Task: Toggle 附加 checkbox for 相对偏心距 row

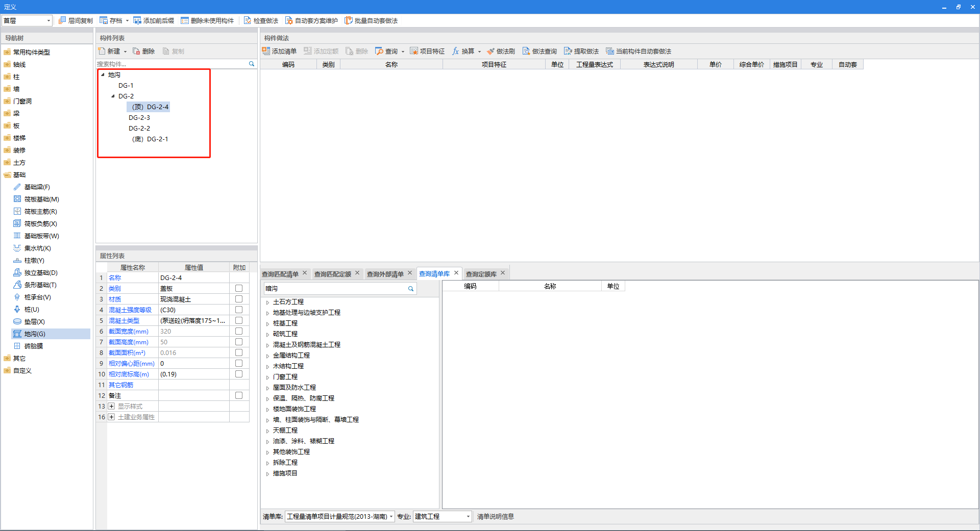Action: click(239, 363)
